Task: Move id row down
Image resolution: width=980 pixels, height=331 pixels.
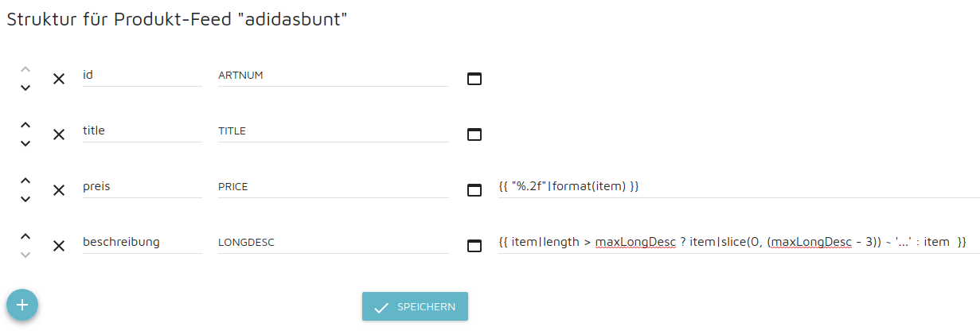Action: pos(25,88)
